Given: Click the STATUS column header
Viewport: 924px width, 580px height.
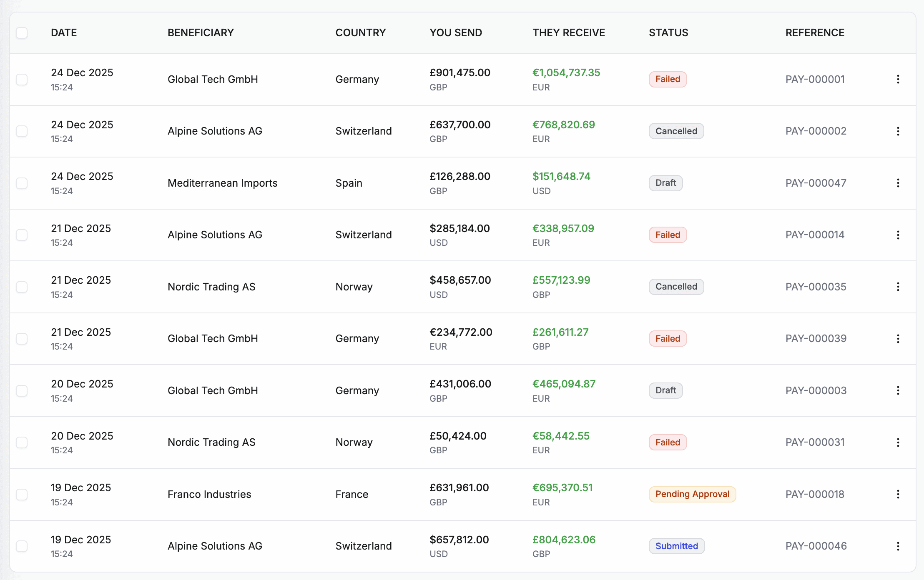Looking at the screenshot, I should pyautogui.click(x=668, y=33).
